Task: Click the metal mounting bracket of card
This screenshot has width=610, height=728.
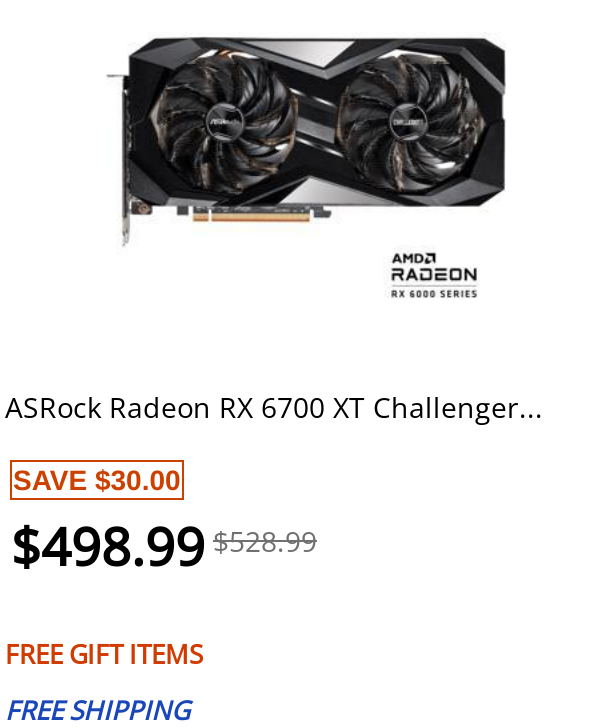Action: coord(124,160)
